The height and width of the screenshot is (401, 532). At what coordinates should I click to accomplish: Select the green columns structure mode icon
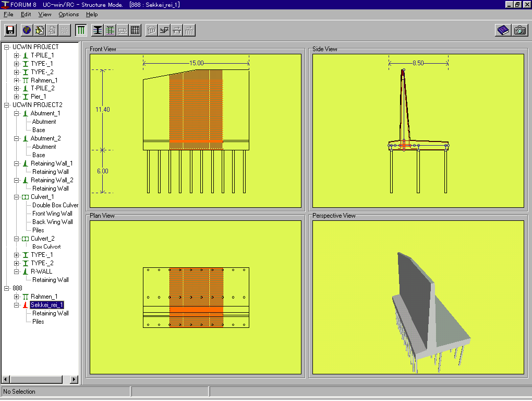[x=81, y=30]
